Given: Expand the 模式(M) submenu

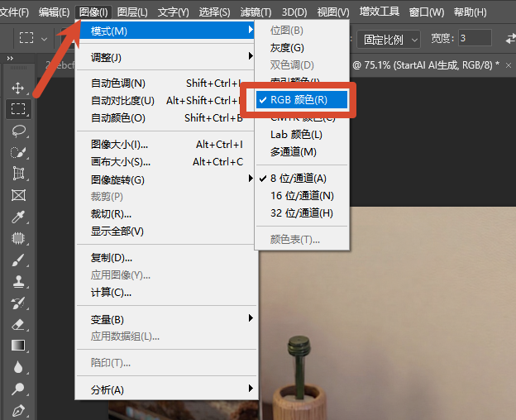Looking at the screenshot, I should click(166, 31).
